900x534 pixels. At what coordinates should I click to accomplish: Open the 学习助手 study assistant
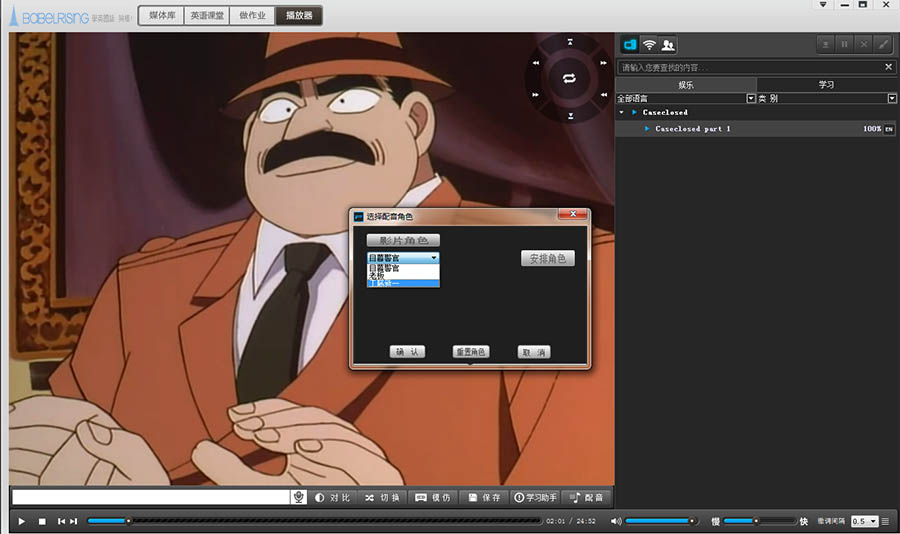tap(535, 498)
